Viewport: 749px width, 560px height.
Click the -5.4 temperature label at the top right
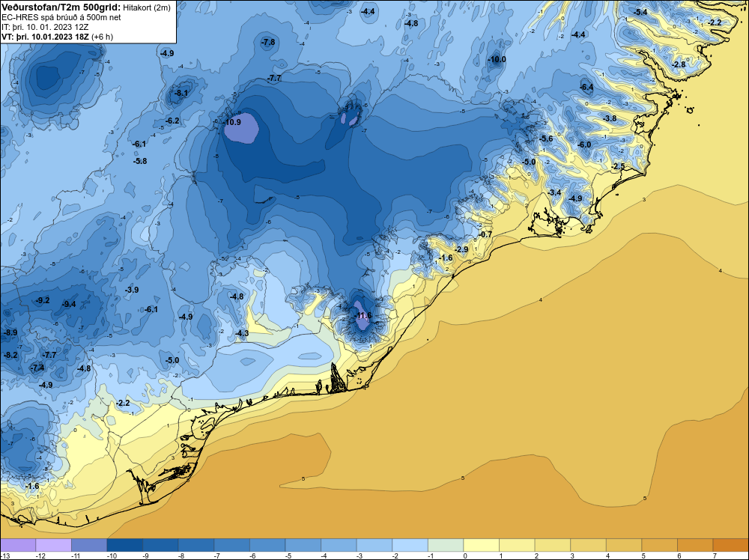point(640,12)
